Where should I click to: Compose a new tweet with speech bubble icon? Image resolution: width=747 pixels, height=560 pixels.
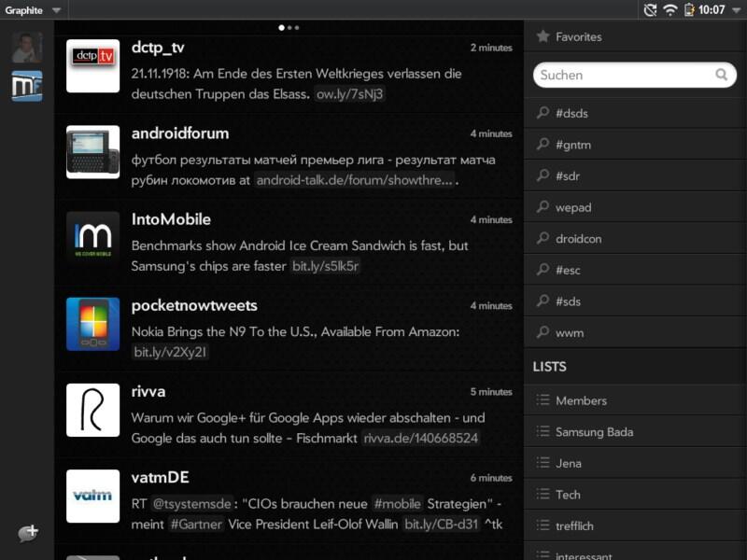pyautogui.click(x=28, y=532)
